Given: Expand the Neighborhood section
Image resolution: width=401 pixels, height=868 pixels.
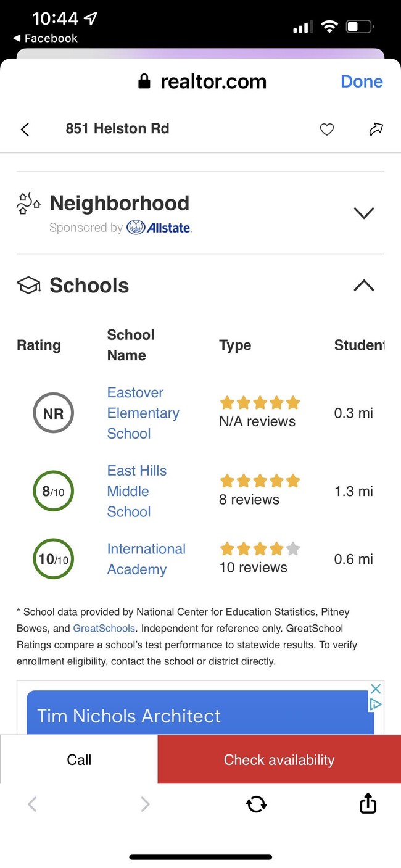Looking at the screenshot, I should click(364, 213).
